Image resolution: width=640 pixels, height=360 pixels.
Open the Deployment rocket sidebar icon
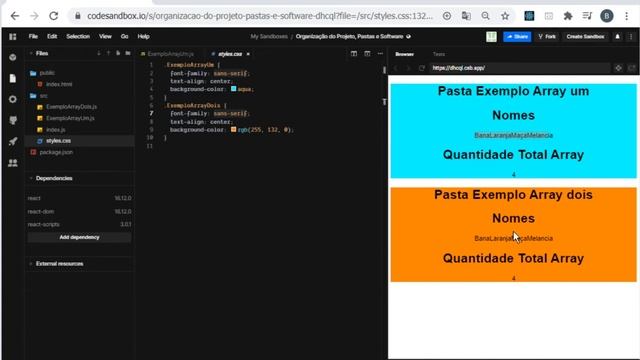13,142
